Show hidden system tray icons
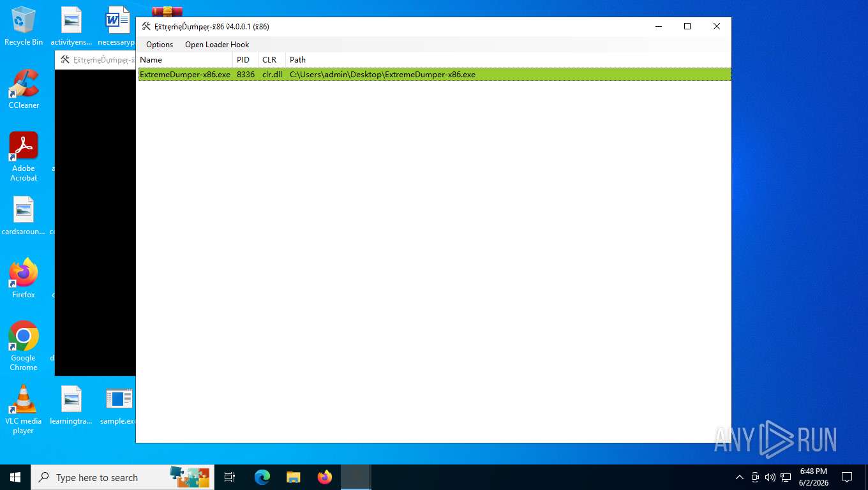 point(740,477)
